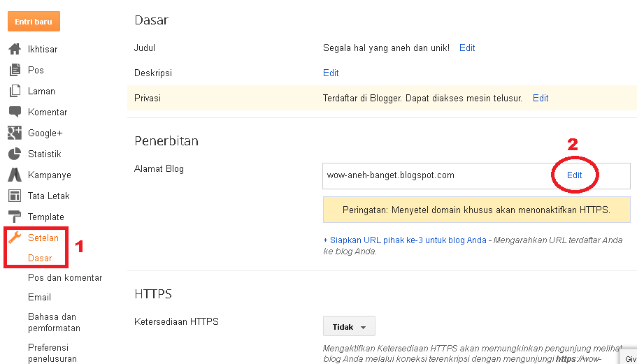637x364 pixels.
Task: Edit the blog address wow-aneh-banget.blogspot.com
Action: [x=574, y=175]
